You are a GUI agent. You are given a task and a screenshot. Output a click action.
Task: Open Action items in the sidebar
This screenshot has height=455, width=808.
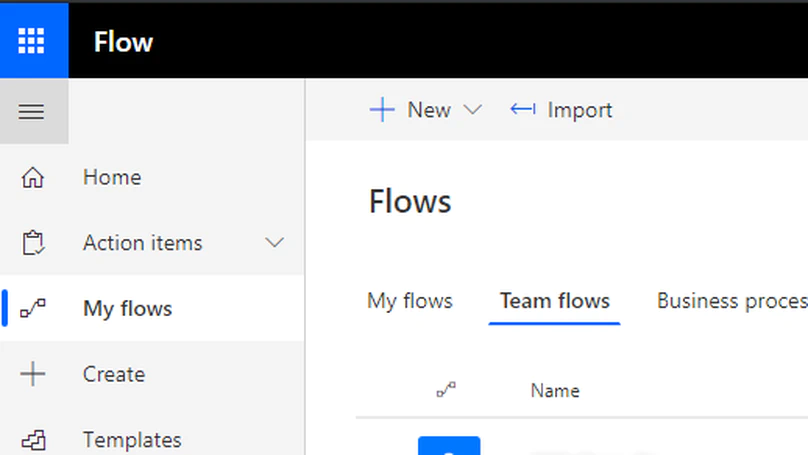click(142, 243)
